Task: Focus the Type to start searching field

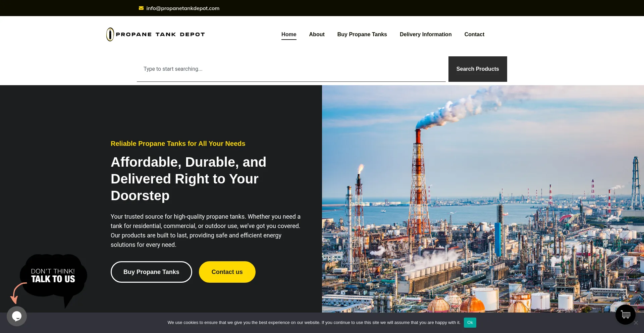Action: [x=291, y=69]
